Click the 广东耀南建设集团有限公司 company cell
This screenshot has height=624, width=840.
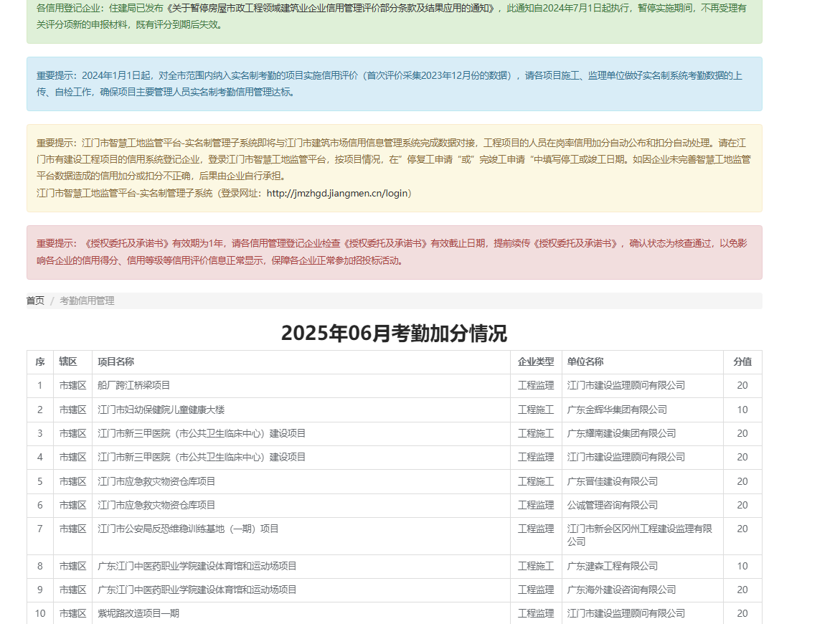coord(621,433)
